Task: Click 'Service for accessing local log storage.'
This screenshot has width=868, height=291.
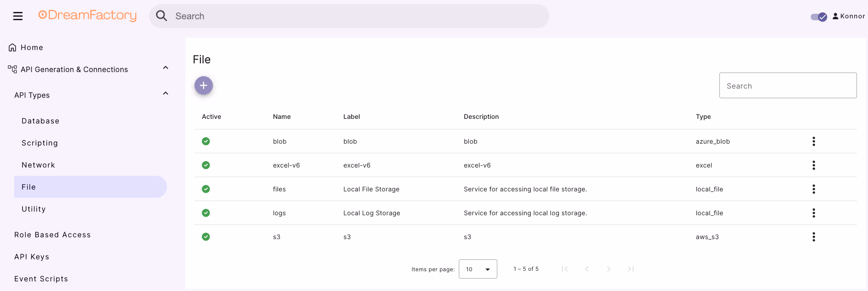Action: (x=525, y=213)
